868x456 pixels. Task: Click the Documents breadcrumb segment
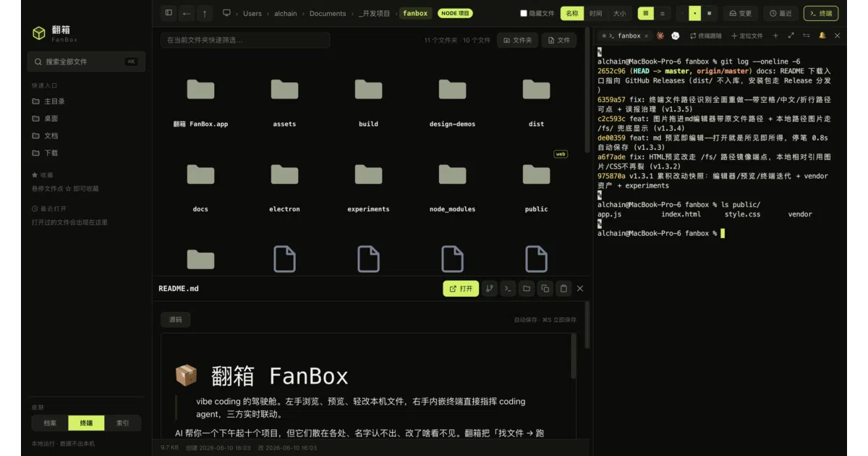click(x=328, y=13)
